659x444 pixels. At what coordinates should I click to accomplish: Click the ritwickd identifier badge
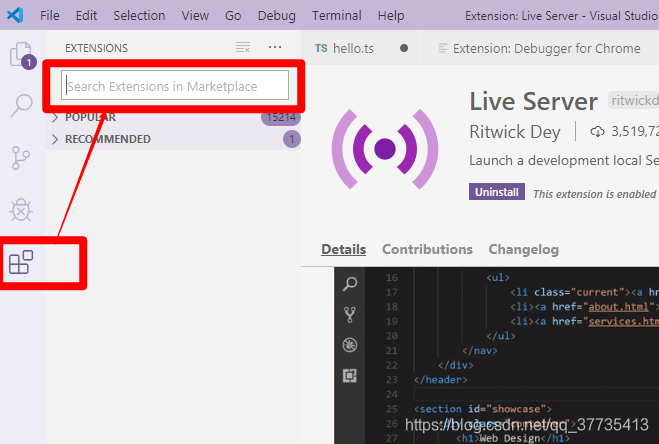[x=633, y=100]
